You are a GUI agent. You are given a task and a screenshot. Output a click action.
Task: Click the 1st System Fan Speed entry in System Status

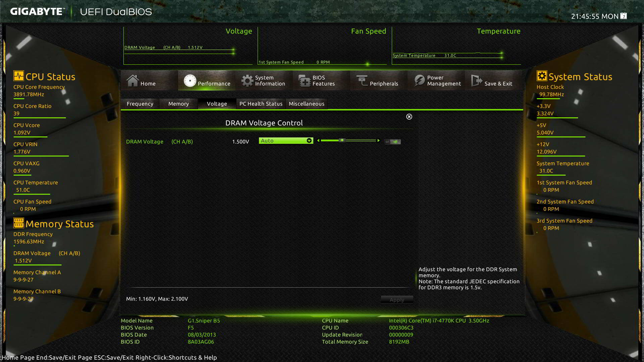point(564,186)
